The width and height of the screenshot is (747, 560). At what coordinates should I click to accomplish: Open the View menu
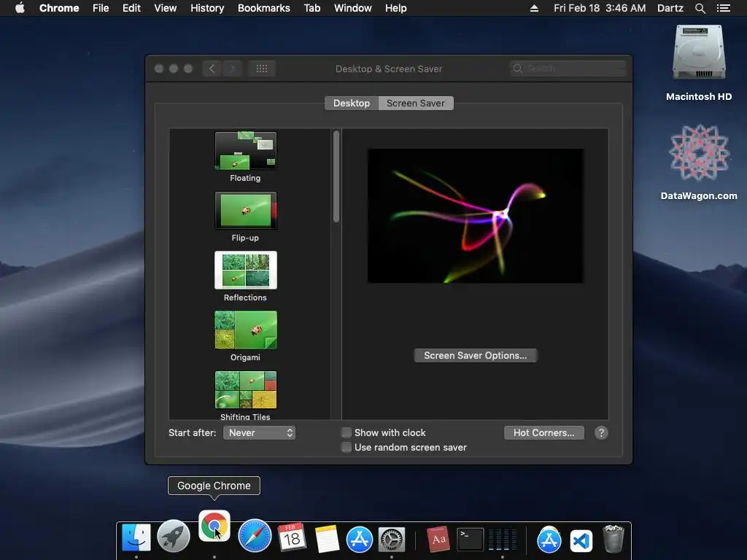point(166,8)
